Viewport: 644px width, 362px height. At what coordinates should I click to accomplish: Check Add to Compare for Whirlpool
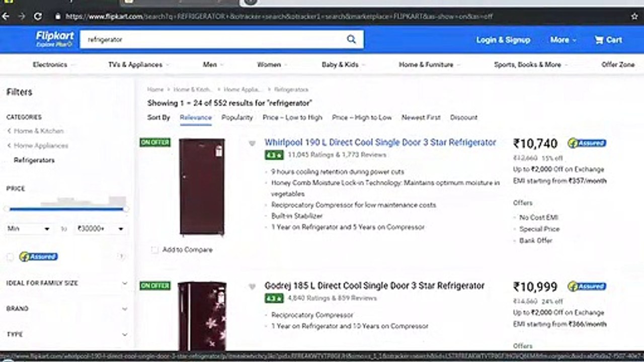point(154,250)
